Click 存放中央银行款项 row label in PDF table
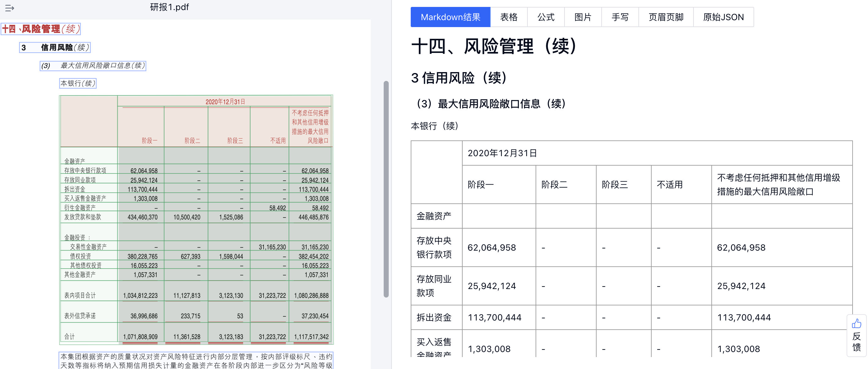The image size is (868, 369). 85,170
